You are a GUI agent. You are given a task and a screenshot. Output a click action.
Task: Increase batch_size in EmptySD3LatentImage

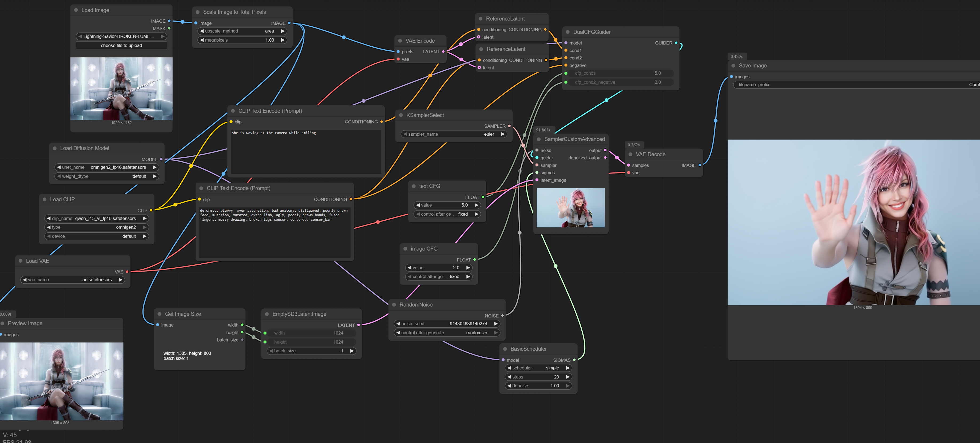point(352,351)
